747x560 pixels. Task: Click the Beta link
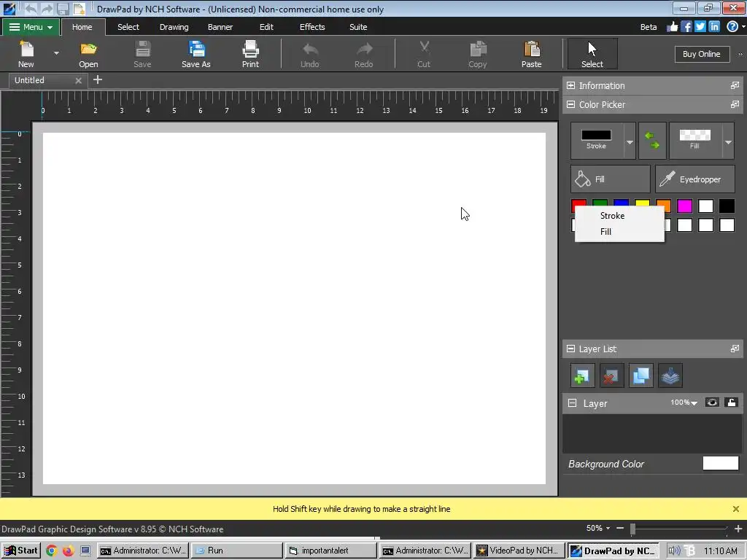click(x=649, y=27)
